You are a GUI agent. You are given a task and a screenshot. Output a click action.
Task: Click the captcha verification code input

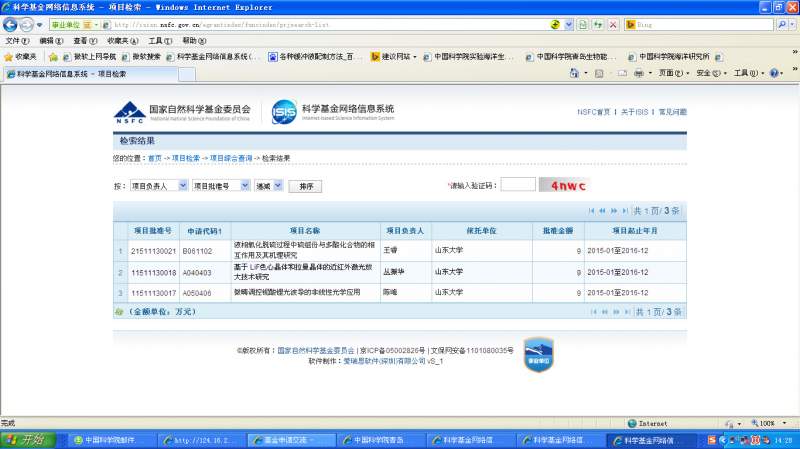[518, 185]
